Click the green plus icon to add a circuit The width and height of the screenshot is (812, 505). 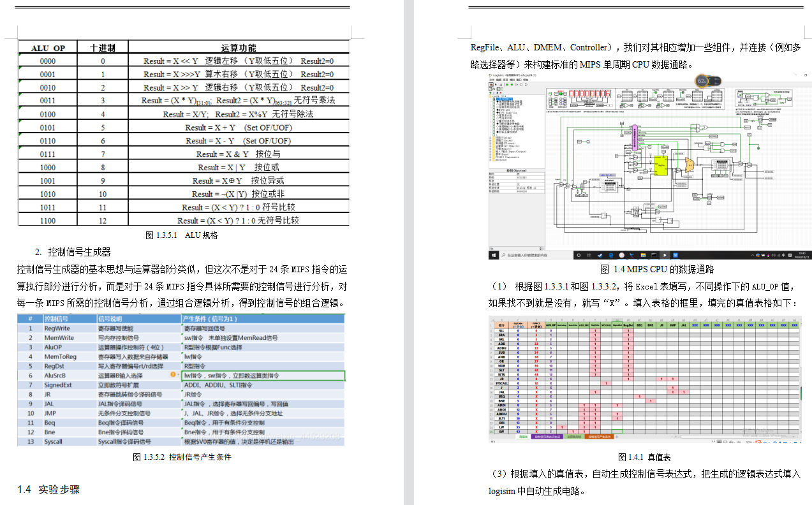(x=490, y=92)
